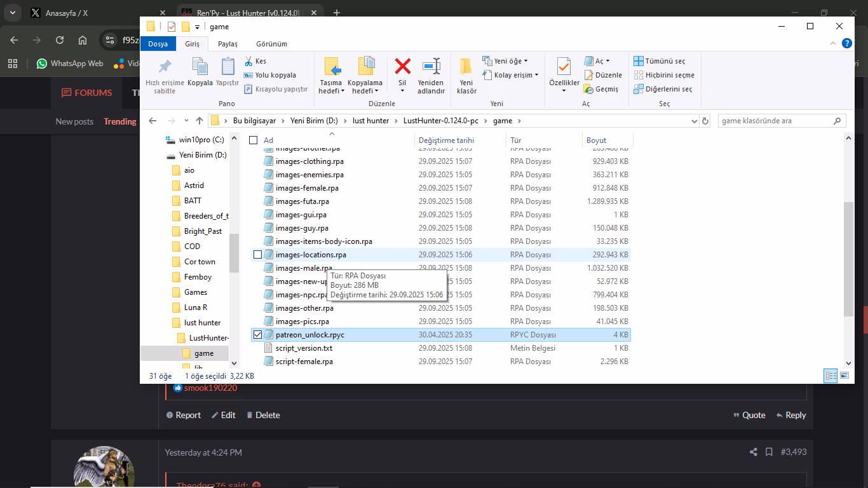Expand the Taşıma hedefi dropdown

[x=331, y=91]
